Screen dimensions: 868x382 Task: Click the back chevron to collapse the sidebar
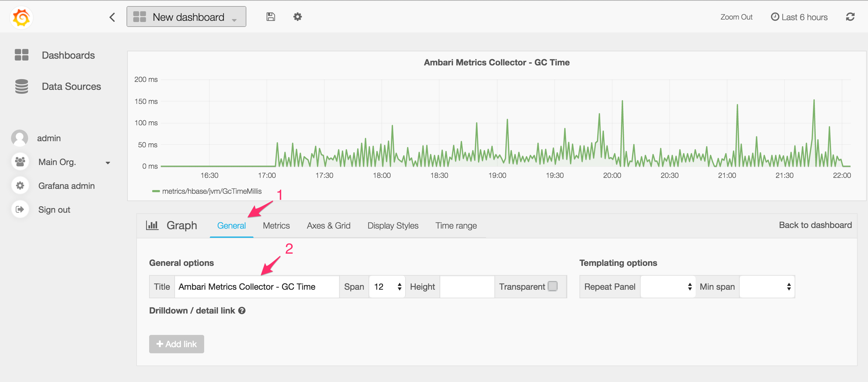(112, 17)
